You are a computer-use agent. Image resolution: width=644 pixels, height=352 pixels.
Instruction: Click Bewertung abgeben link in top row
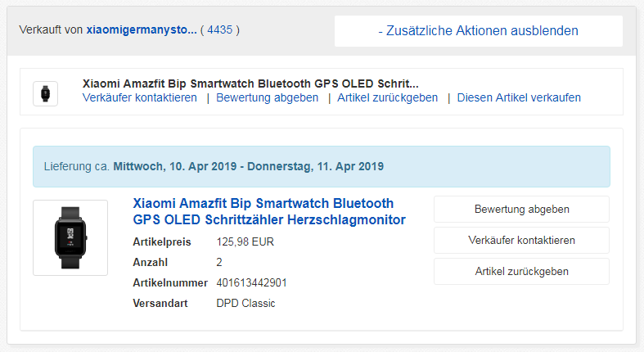[x=267, y=97]
